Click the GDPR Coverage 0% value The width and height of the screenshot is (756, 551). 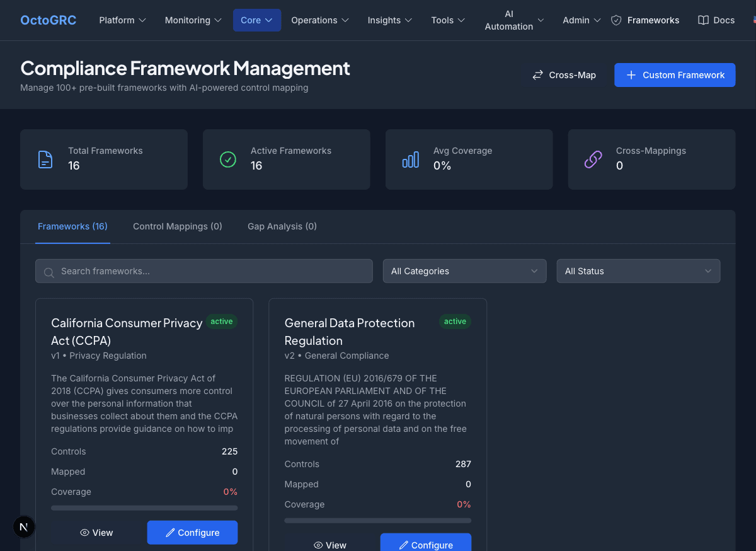(464, 504)
